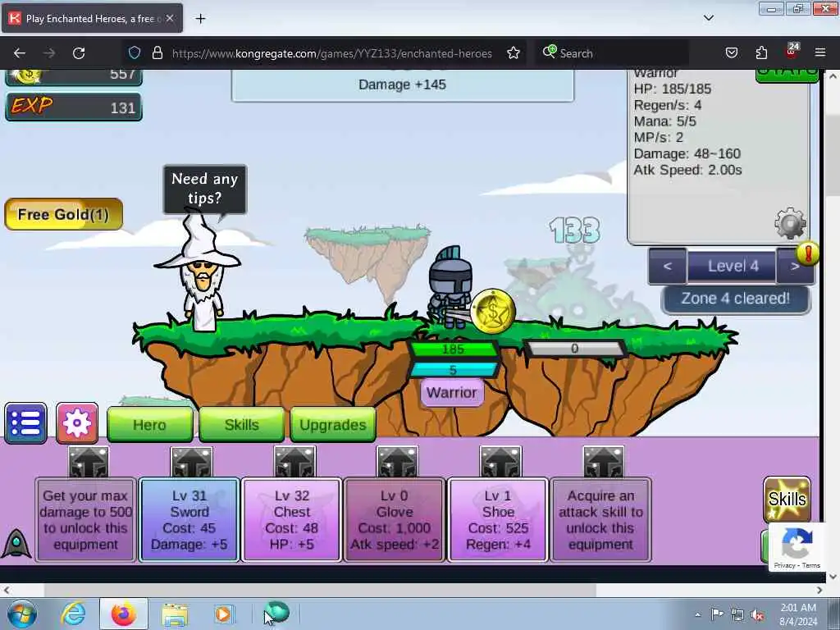
Task: Open the red extension icon with badge 24
Action: [792, 52]
